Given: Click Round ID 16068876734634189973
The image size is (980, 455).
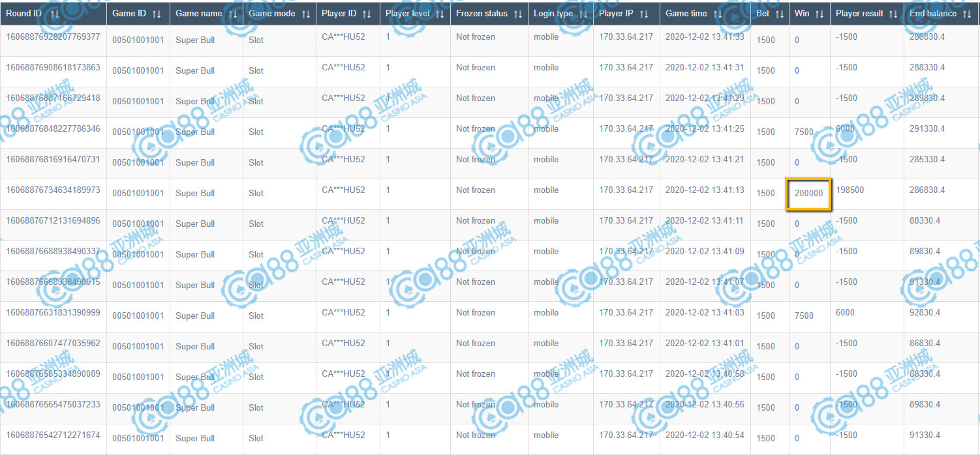Looking at the screenshot, I should [53, 190].
